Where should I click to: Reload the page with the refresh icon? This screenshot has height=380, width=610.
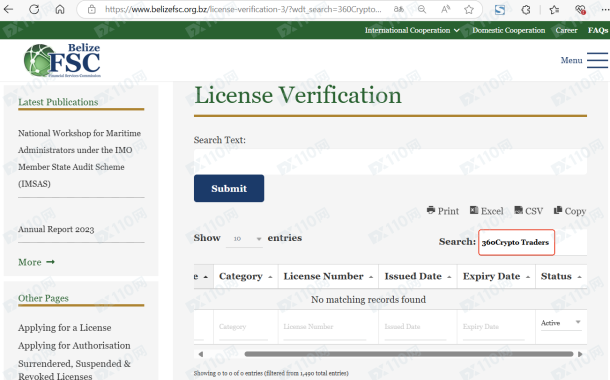click(34, 9)
